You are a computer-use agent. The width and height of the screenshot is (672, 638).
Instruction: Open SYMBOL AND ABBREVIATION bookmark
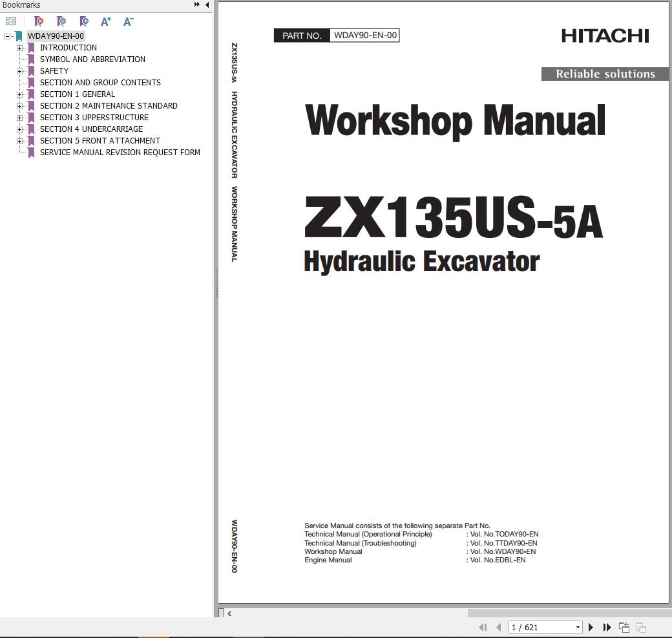92,59
